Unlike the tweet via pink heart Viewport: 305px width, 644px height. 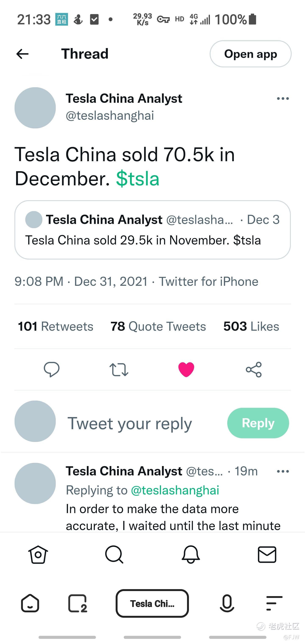(x=186, y=369)
